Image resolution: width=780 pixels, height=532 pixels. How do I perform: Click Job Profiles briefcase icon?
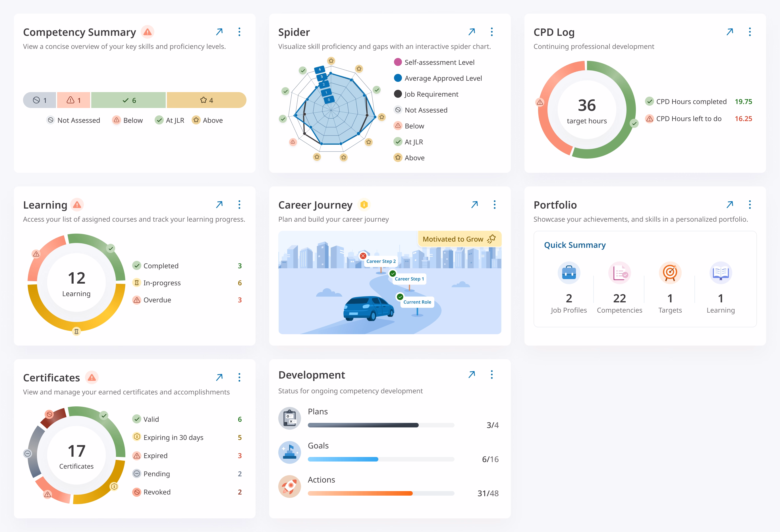tap(569, 273)
